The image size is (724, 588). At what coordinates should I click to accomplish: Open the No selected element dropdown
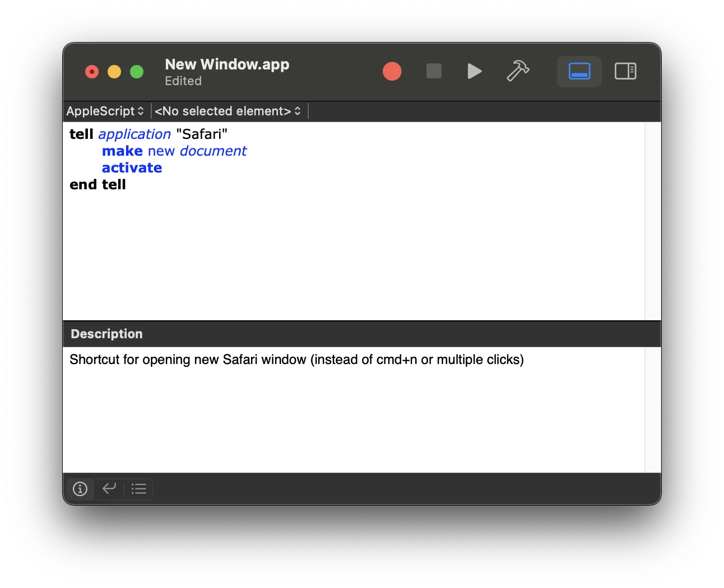click(228, 111)
